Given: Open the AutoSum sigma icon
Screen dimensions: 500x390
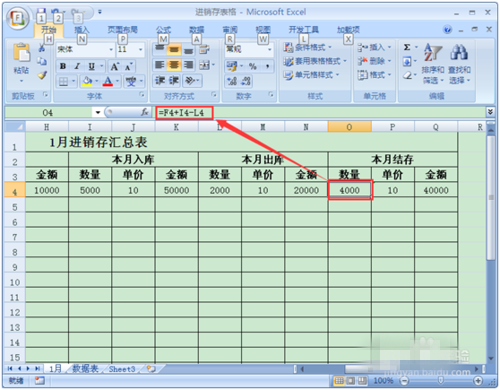Looking at the screenshot, I should [407, 47].
